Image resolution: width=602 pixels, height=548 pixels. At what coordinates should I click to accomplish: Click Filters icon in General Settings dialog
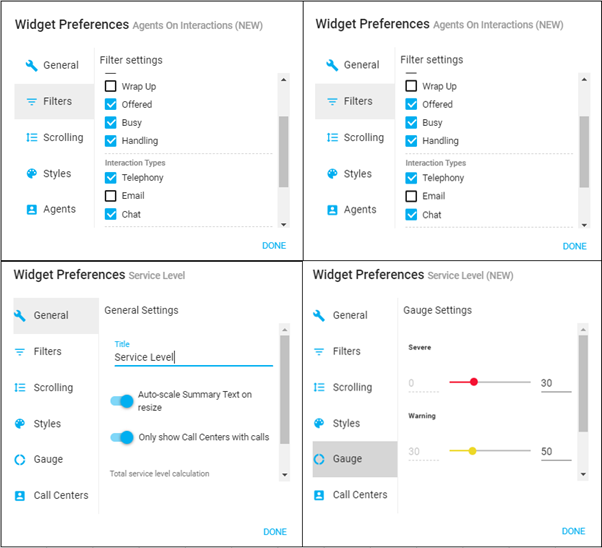(x=20, y=352)
